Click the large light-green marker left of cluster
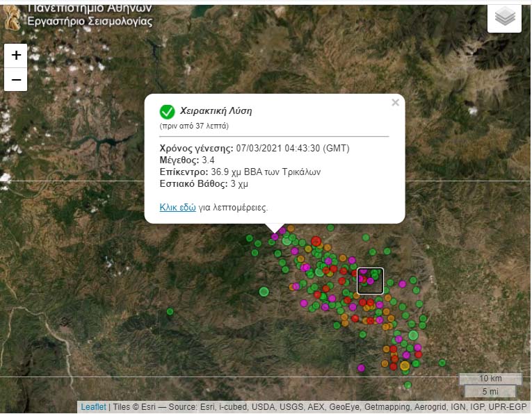The width and height of the screenshot is (532, 414). click(264, 291)
